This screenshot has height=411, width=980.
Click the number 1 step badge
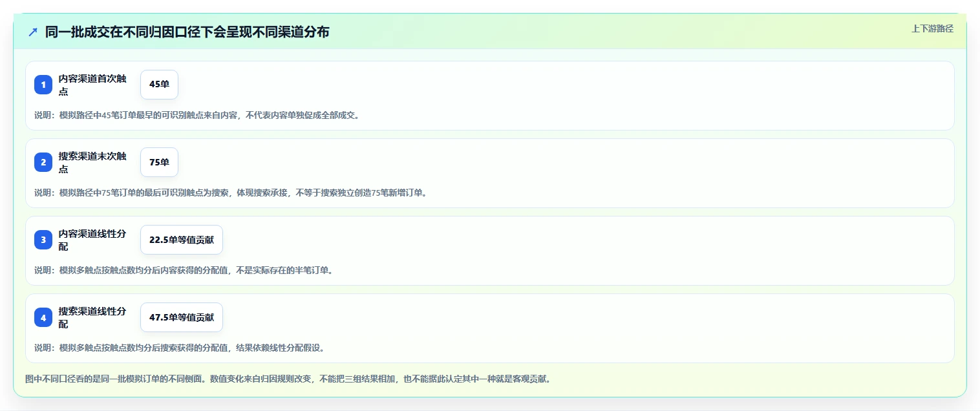43,85
